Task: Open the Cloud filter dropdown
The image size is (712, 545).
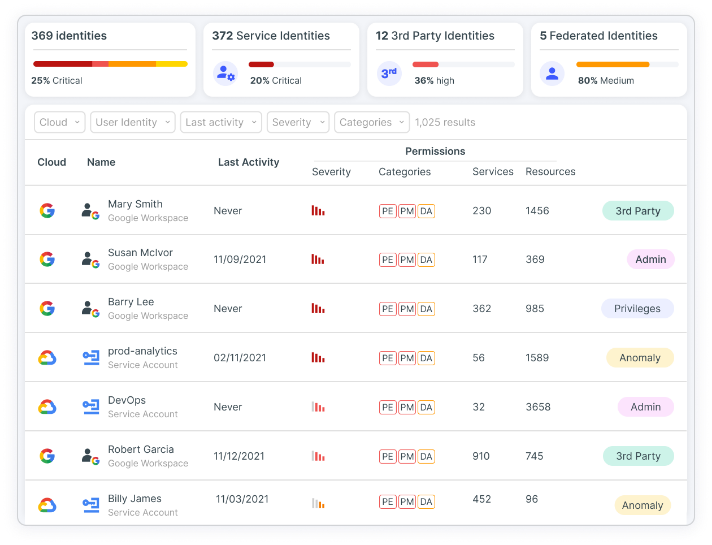Action: (x=60, y=122)
